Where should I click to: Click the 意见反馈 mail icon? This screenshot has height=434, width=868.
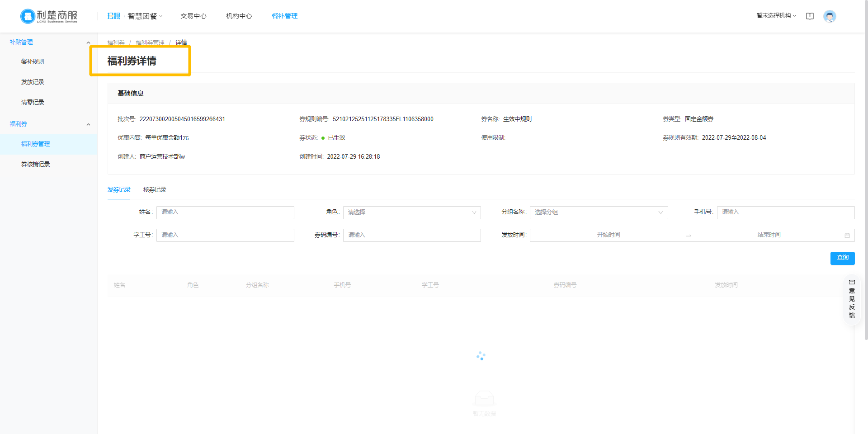852,282
